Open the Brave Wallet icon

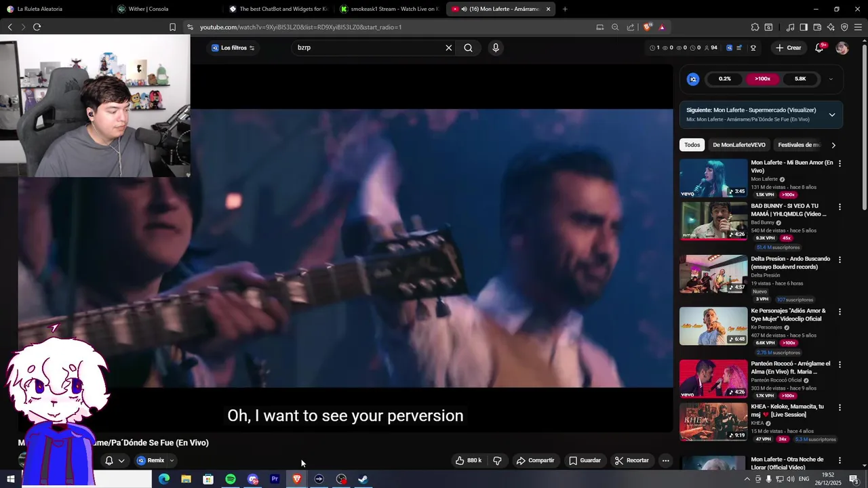(817, 27)
